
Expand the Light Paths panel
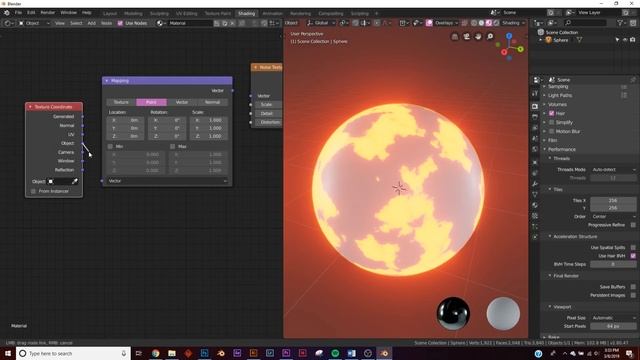pyautogui.click(x=559, y=95)
